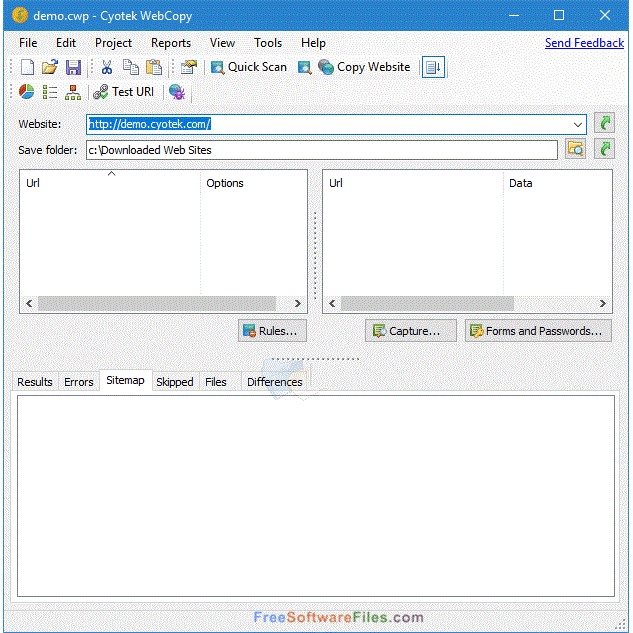Screen dimensions: 633x633
Task: Click the Options column header
Action: (253, 183)
